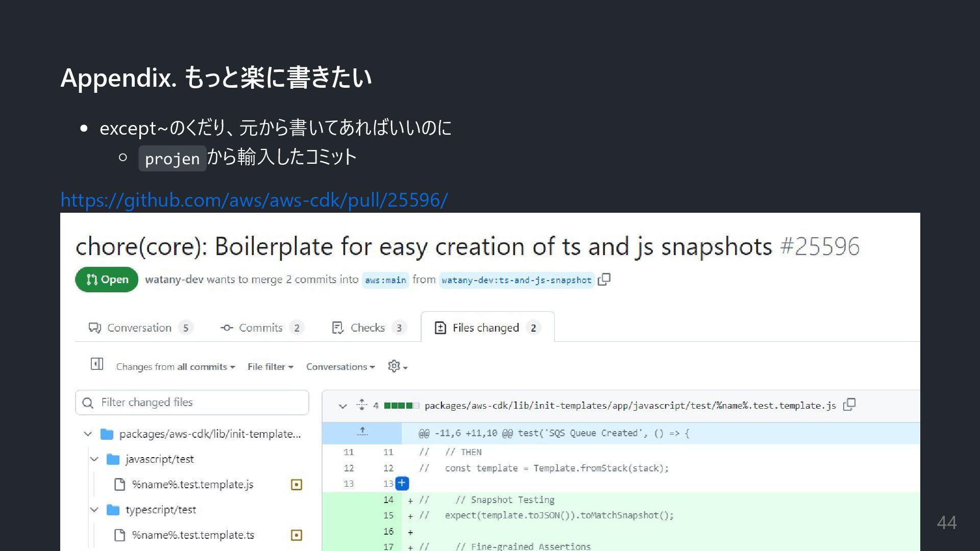Open the Conversations dropdown
Viewport: 980px width, 551px height.
tap(340, 367)
